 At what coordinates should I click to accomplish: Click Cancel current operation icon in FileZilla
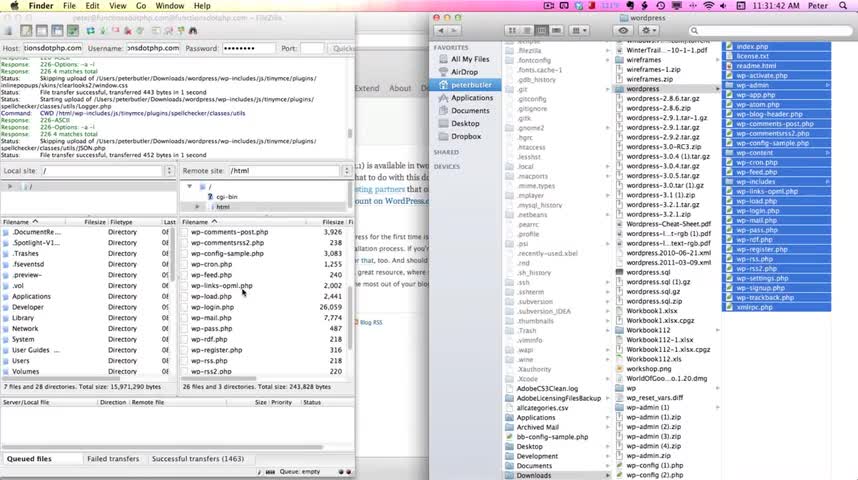click(115, 31)
